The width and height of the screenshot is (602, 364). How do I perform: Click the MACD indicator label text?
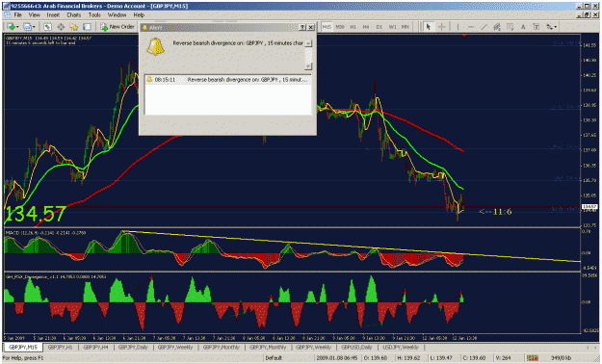pyautogui.click(x=45, y=233)
